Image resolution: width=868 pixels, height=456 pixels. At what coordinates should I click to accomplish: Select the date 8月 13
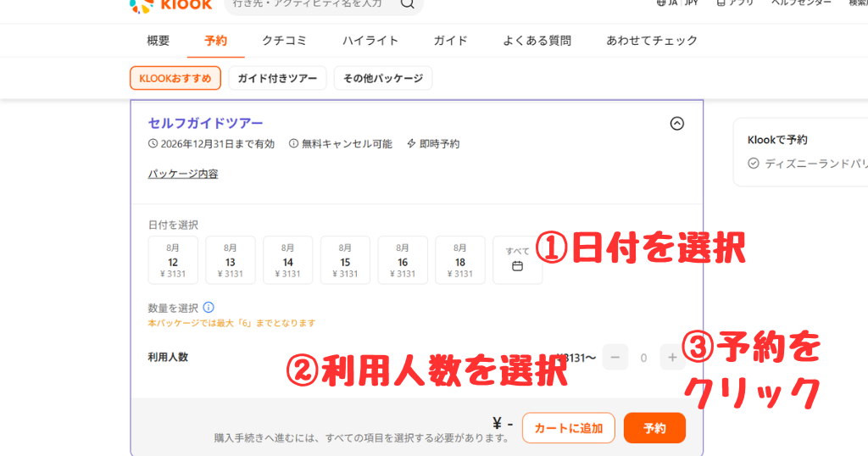pos(231,260)
